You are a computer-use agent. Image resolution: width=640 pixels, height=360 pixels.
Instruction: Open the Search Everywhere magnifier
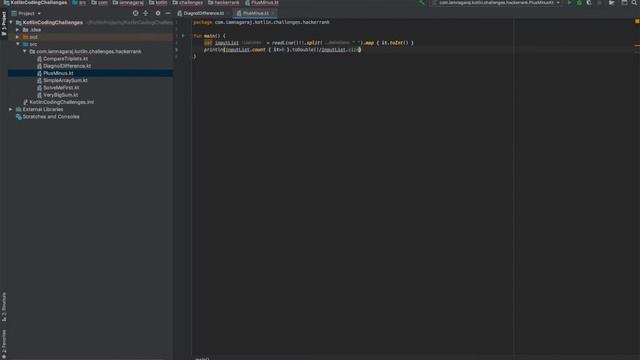click(635, 2)
